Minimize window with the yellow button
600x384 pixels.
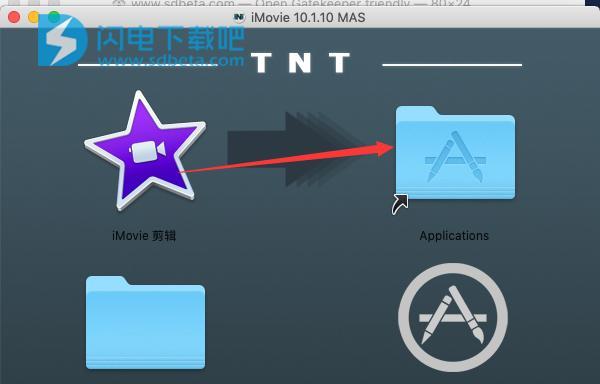[34, 17]
